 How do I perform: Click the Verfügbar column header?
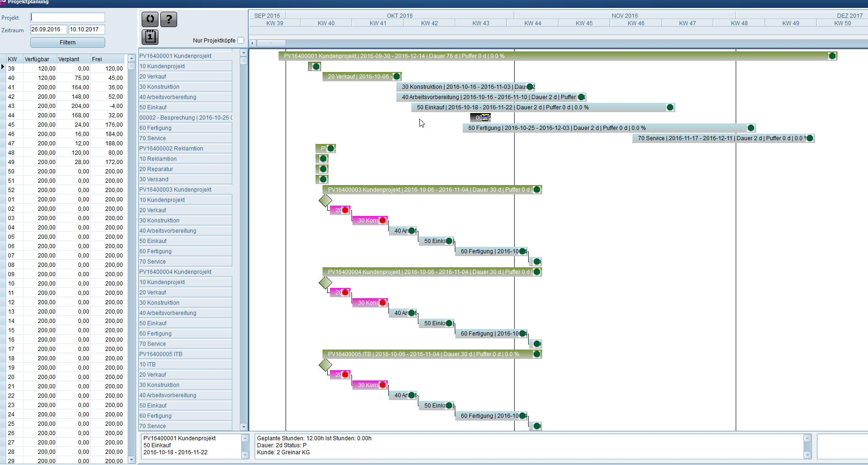tap(37, 59)
